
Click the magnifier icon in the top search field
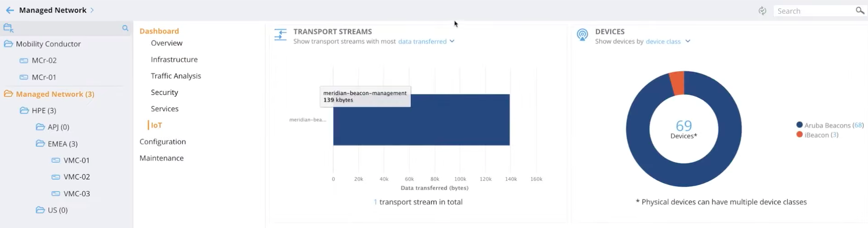[860, 10]
